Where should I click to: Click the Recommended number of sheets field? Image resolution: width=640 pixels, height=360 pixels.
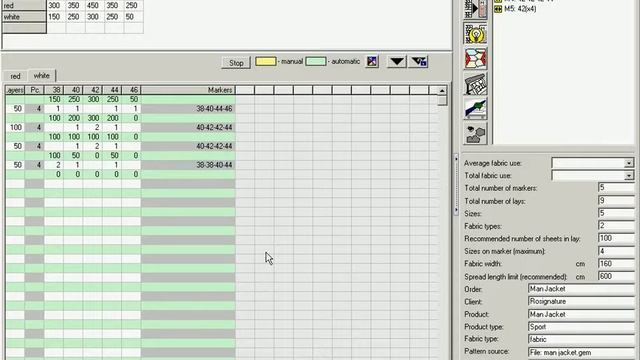pyautogui.click(x=616, y=238)
